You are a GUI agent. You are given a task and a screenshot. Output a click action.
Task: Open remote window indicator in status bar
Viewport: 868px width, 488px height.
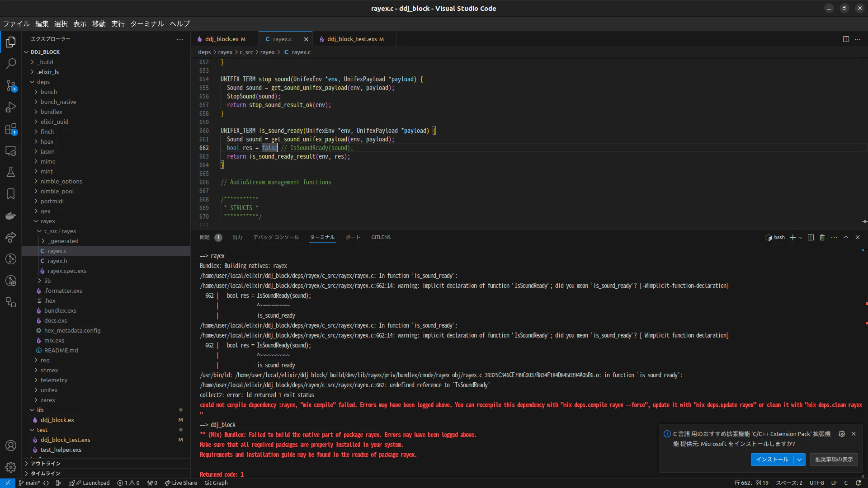(x=7, y=483)
